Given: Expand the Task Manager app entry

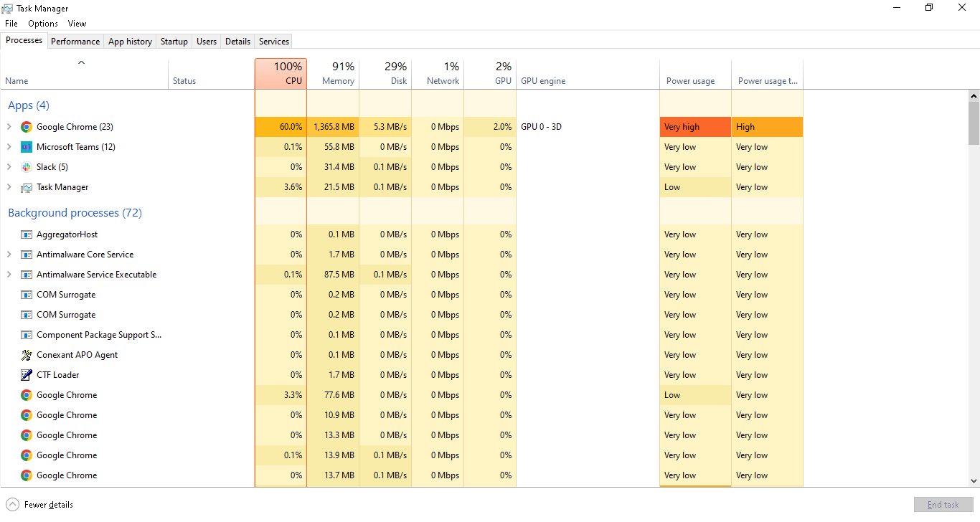Looking at the screenshot, I should tap(9, 187).
